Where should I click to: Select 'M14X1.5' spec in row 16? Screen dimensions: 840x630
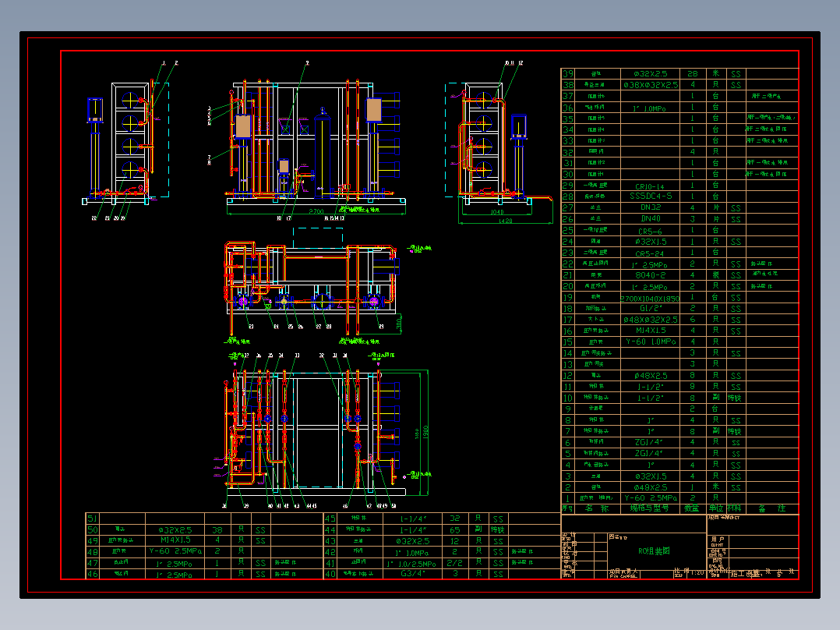[x=651, y=331]
